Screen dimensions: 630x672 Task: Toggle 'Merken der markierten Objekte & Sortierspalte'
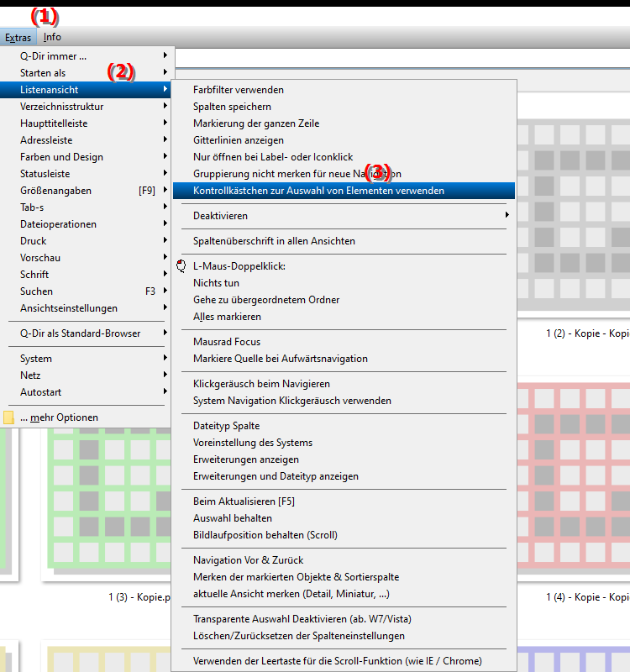344,577
